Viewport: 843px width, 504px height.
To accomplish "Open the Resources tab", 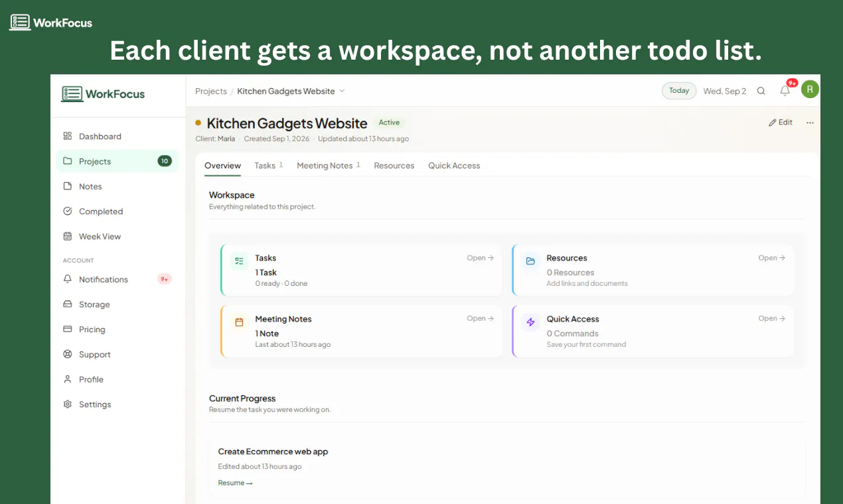I will click(x=394, y=166).
